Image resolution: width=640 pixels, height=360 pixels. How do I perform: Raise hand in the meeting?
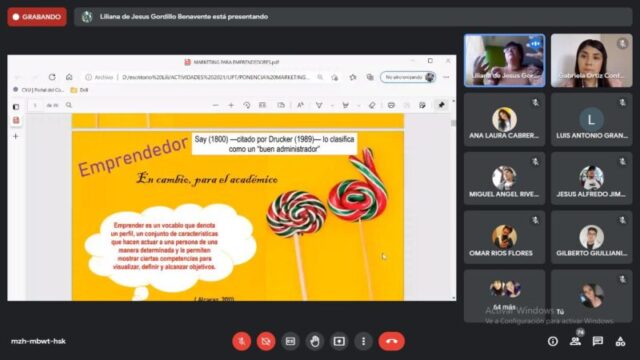314,341
